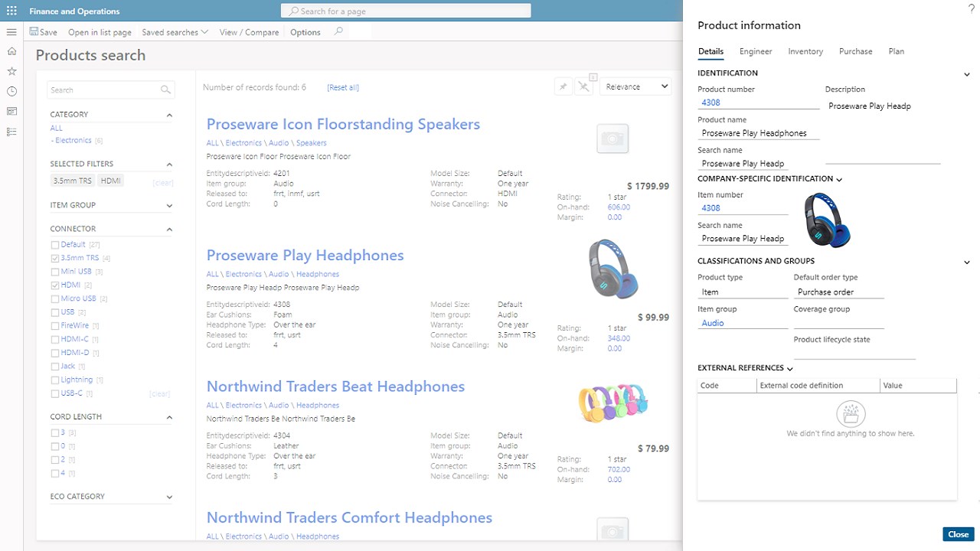Expand the hamburger navigation pane

(x=11, y=32)
